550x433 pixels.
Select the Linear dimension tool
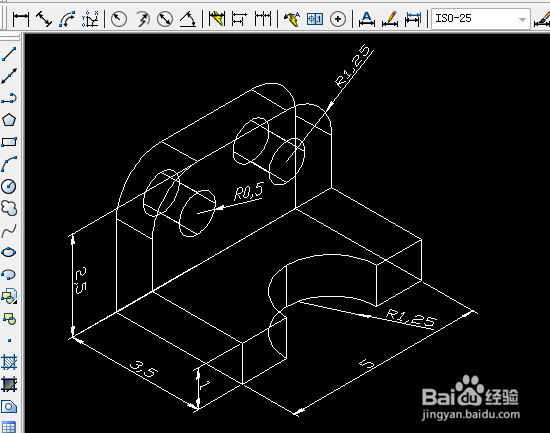coord(21,19)
